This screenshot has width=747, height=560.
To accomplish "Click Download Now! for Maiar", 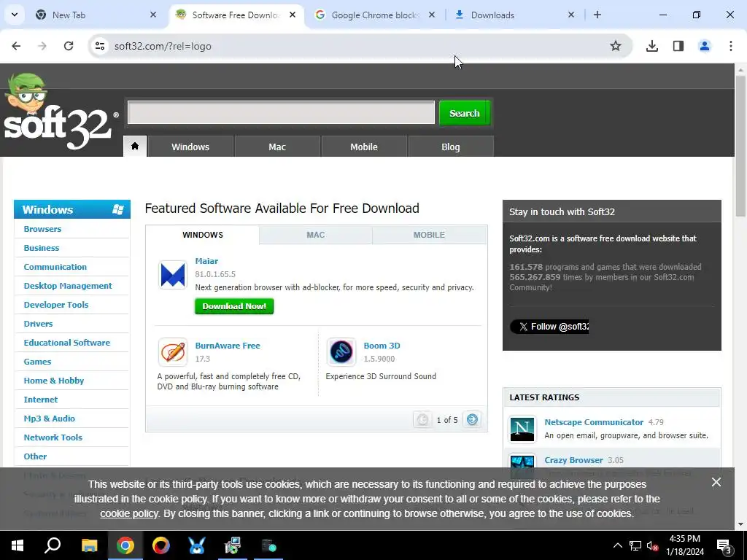I will point(234,306).
